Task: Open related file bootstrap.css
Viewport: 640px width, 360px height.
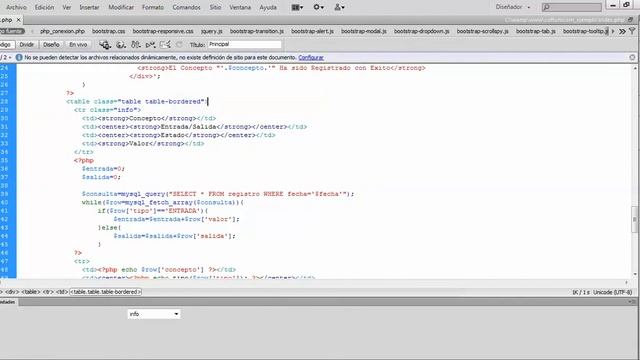Action: 109,31
